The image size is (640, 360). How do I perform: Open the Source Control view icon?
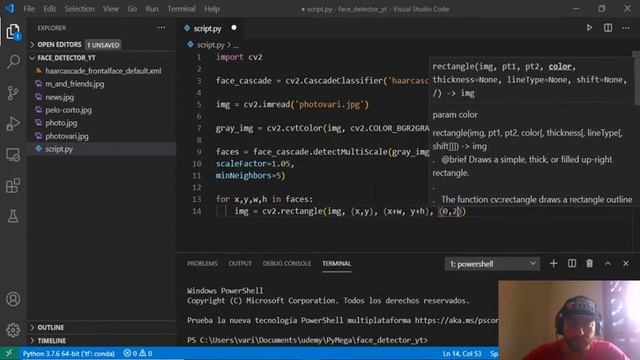pos(13,93)
